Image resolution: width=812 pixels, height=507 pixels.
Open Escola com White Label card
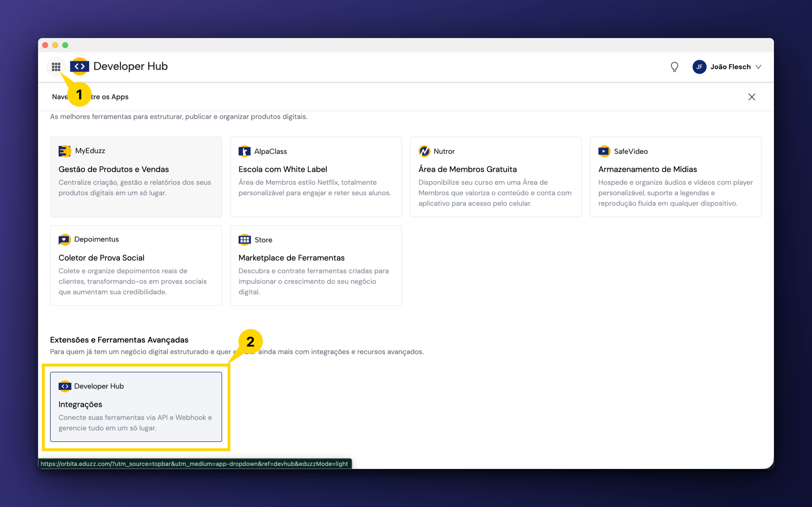[316, 177]
